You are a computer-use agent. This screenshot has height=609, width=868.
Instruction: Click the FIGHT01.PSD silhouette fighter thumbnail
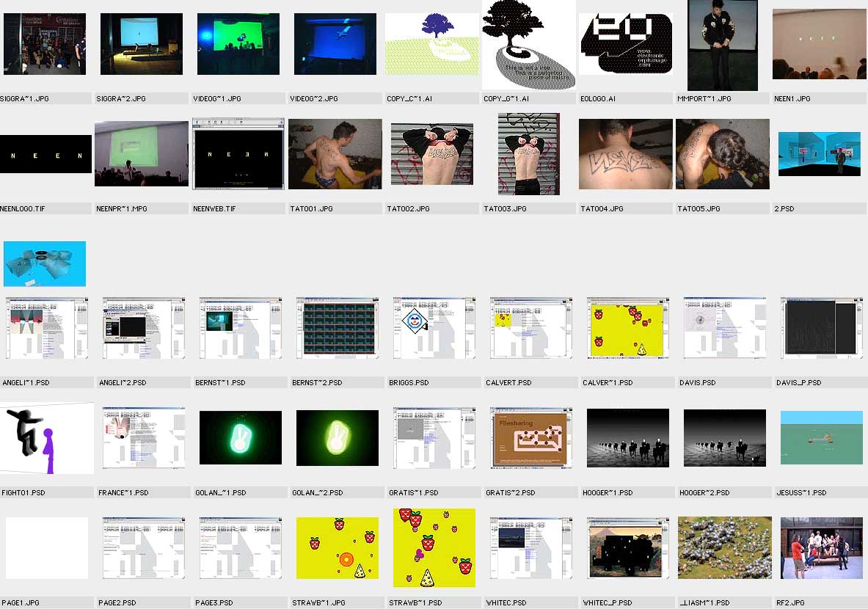pos(45,438)
